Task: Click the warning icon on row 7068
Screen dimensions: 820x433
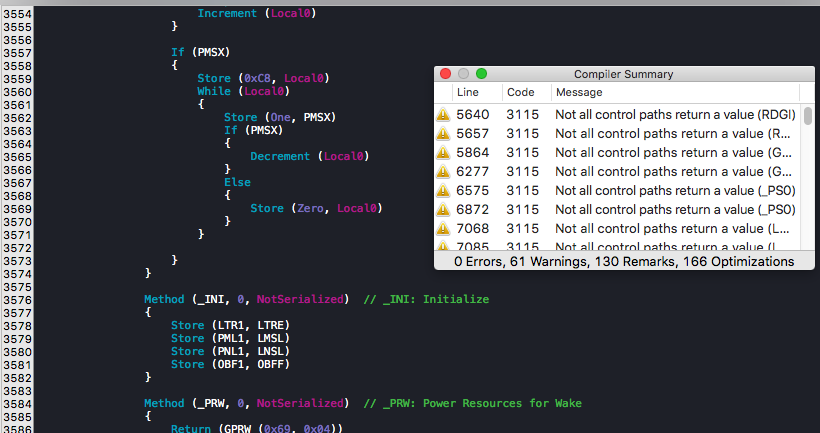Action: point(443,229)
